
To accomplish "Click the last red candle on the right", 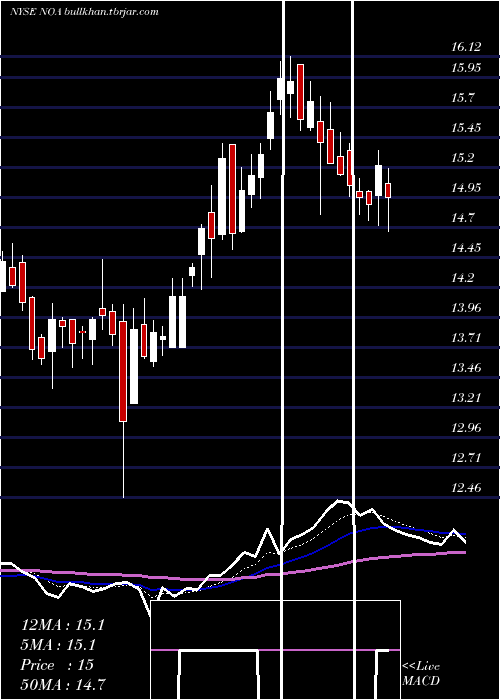I will (388, 190).
